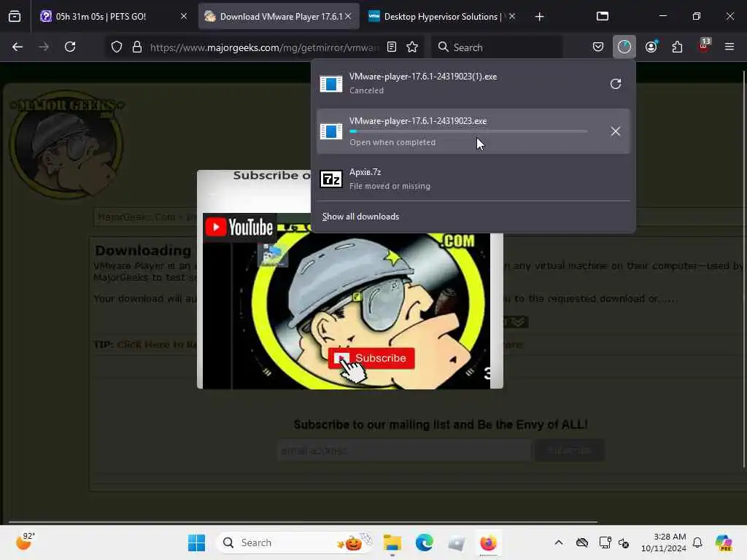
Task: Open the notifications bell
Action: pyautogui.click(x=697, y=542)
